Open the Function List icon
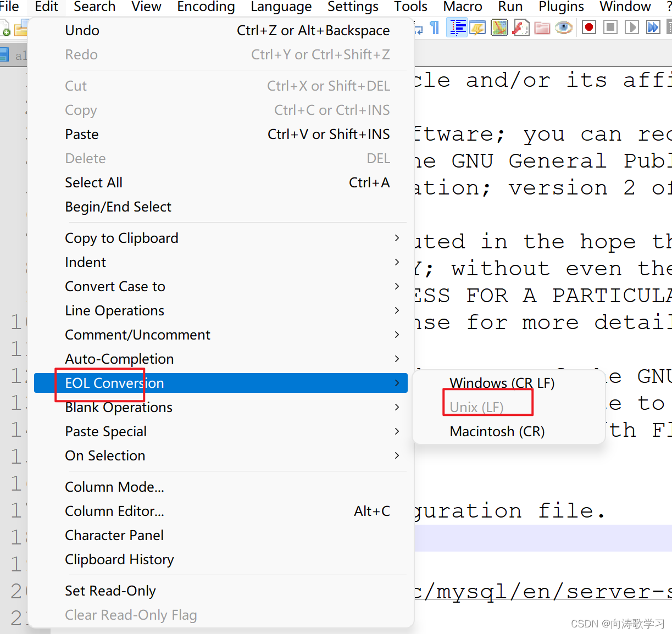Viewport: 672px width, 634px height. [x=521, y=27]
